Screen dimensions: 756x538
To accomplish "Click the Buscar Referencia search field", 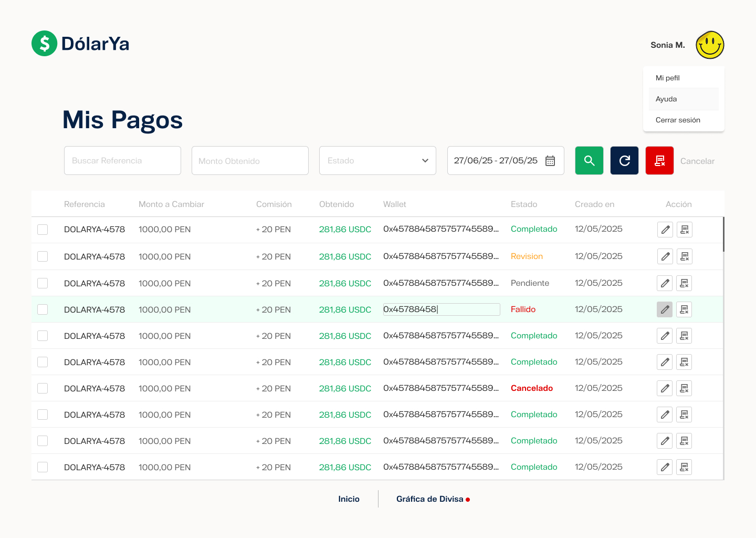I will coord(122,161).
